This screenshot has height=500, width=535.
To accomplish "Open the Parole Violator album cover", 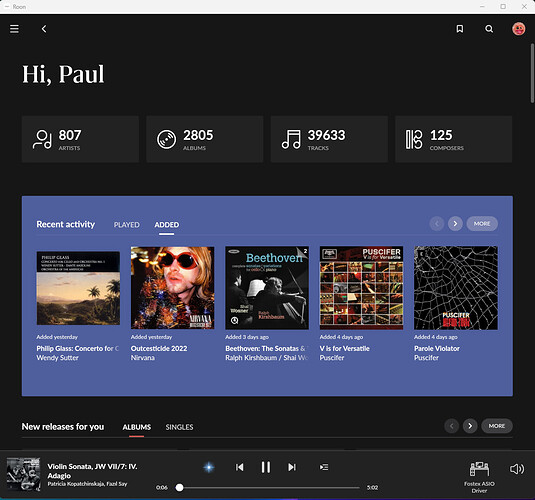I will click(x=456, y=288).
